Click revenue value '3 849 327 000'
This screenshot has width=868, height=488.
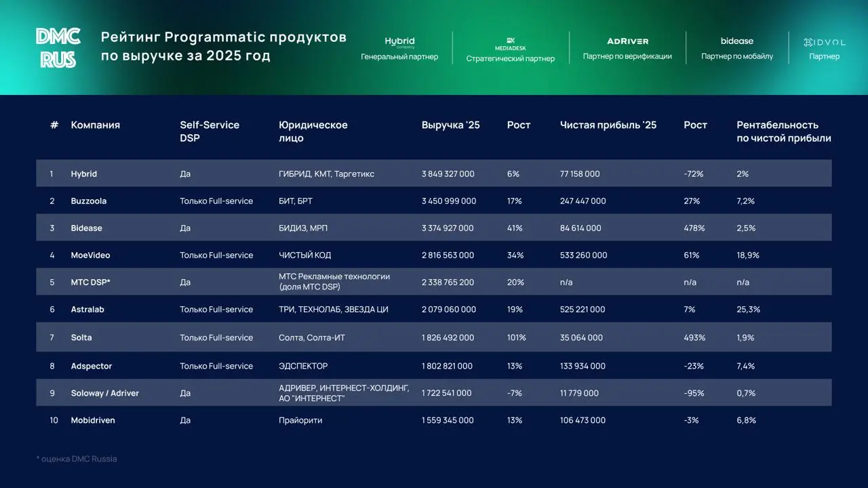[x=448, y=174]
